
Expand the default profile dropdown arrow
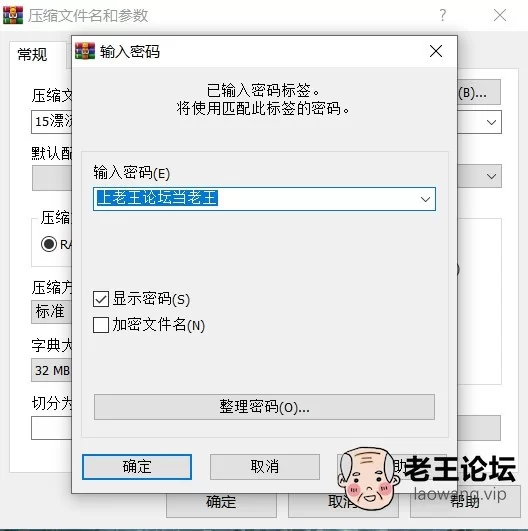[491, 176]
